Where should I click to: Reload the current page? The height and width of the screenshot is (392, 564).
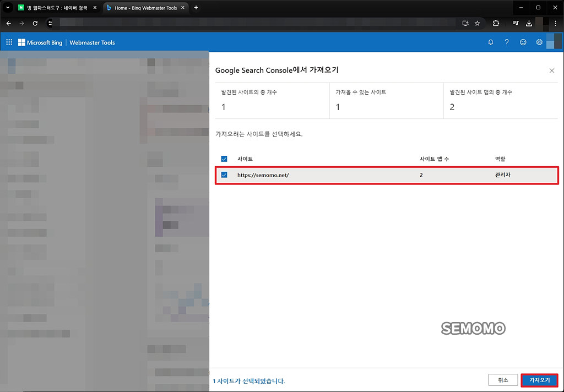(35, 23)
